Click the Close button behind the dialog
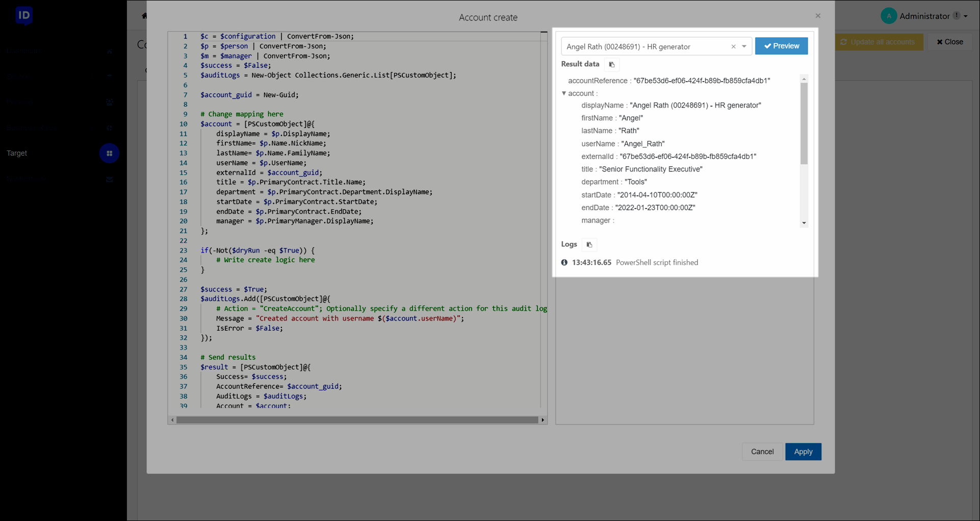 pyautogui.click(x=950, y=42)
